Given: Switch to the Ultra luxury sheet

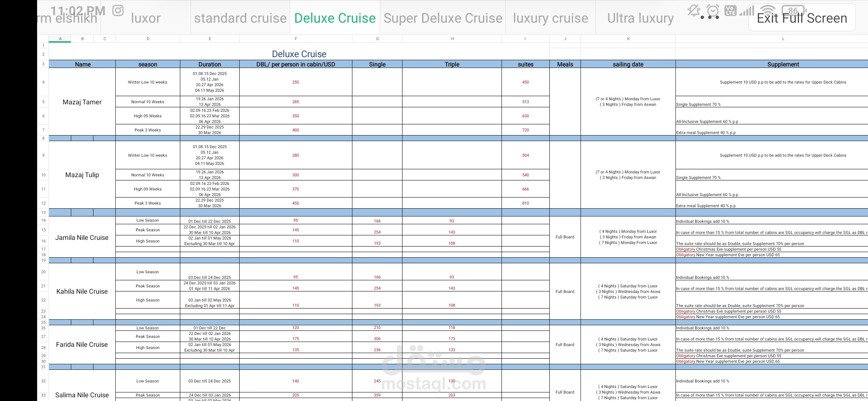Looking at the screenshot, I should (640, 17).
